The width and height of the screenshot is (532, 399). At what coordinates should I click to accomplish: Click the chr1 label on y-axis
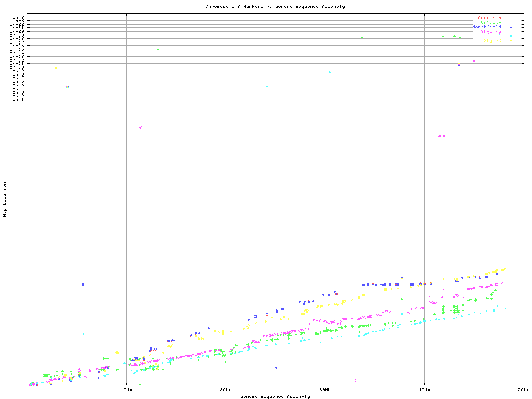pos(18,99)
